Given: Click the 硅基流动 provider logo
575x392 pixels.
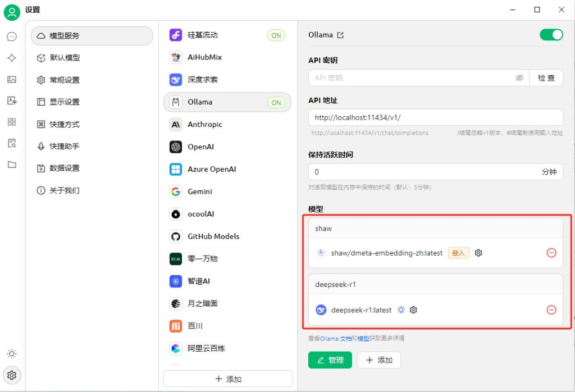Looking at the screenshot, I should click(176, 35).
